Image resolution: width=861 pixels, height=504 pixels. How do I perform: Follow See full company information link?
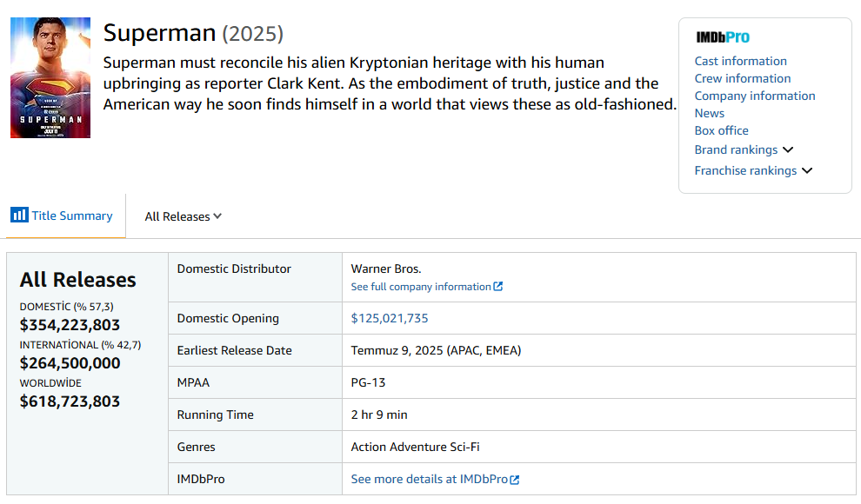pos(421,287)
